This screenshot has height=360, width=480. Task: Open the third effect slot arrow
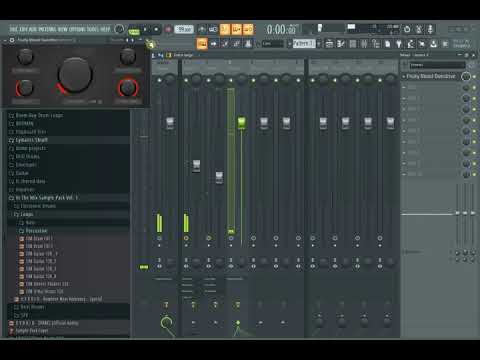404,98
